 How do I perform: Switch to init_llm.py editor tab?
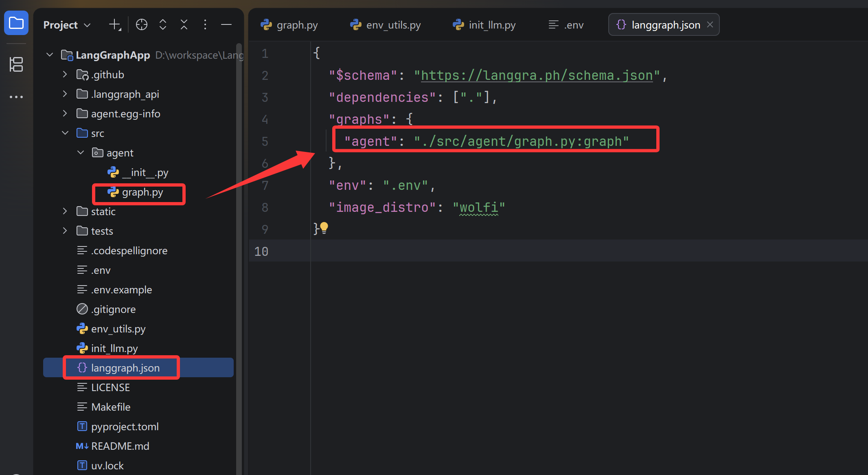pyautogui.click(x=484, y=25)
